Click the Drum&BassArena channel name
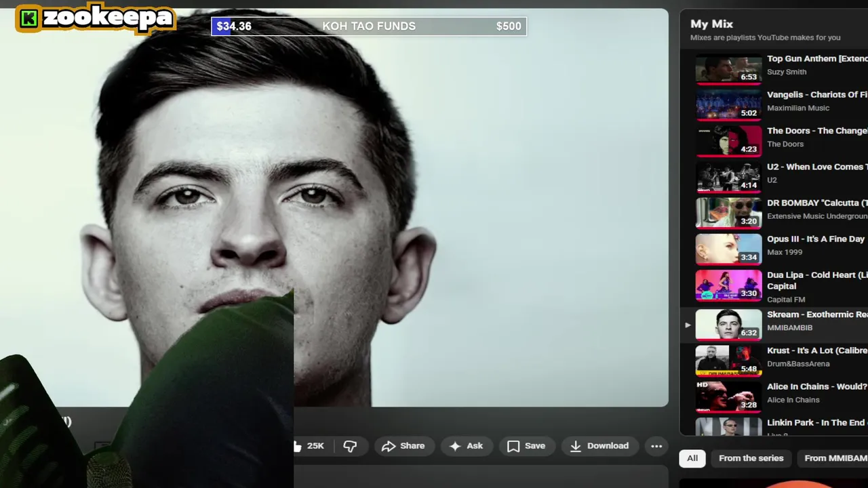The image size is (868, 488). point(798,364)
